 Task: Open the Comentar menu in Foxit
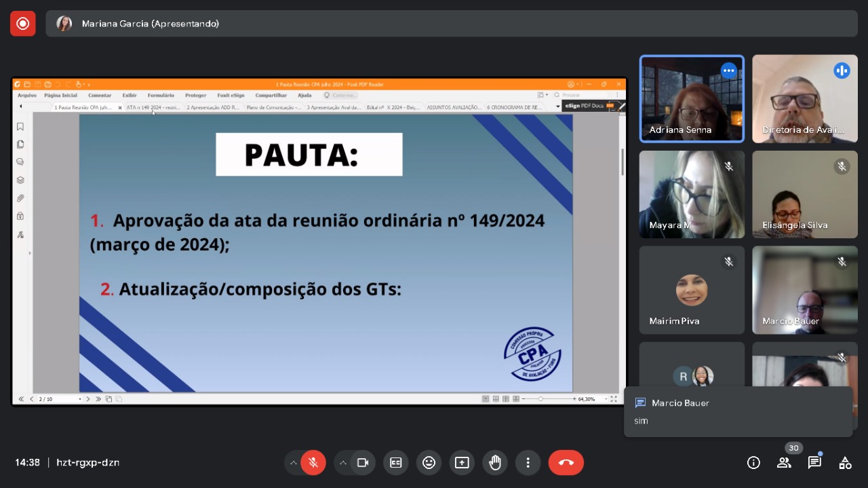[x=100, y=95]
